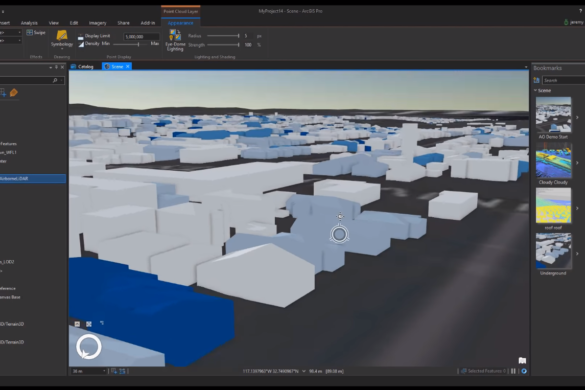Click the Display Limit icon

pos(81,37)
